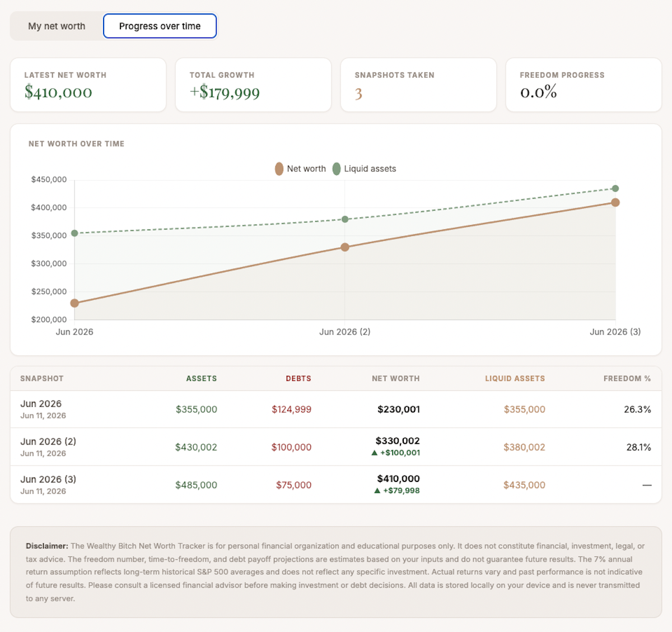Click the LIQUID ASSETS column header
This screenshot has width=672, height=632.
[515, 379]
